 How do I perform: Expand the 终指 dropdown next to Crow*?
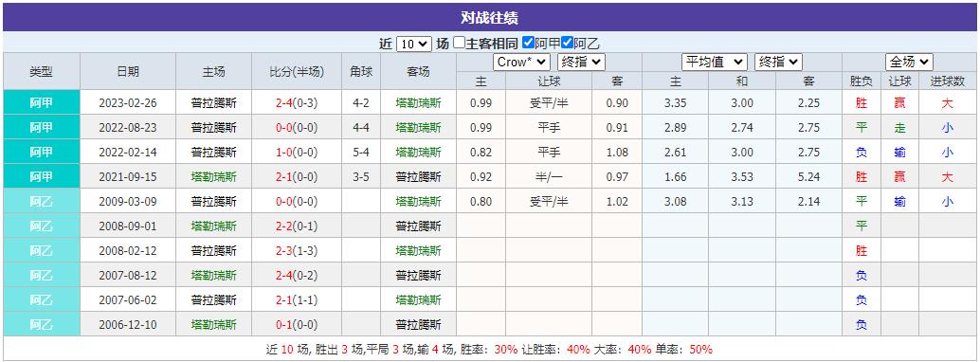[x=581, y=62]
